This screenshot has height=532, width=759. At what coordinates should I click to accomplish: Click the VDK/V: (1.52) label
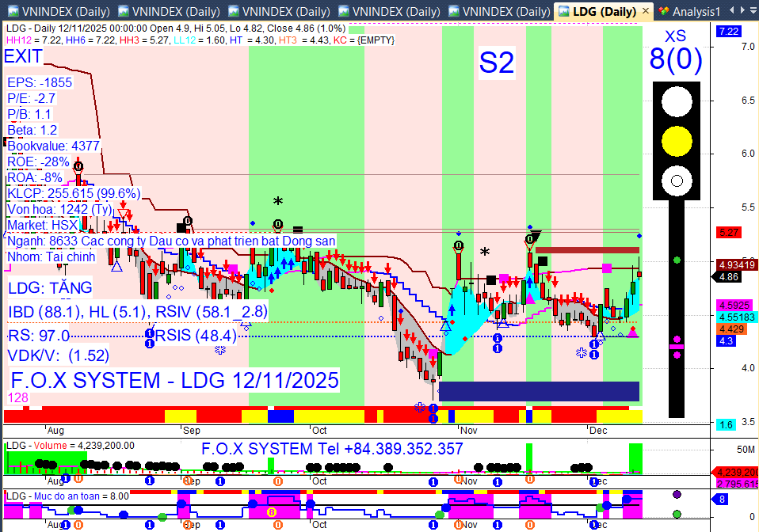(x=59, y=356)
